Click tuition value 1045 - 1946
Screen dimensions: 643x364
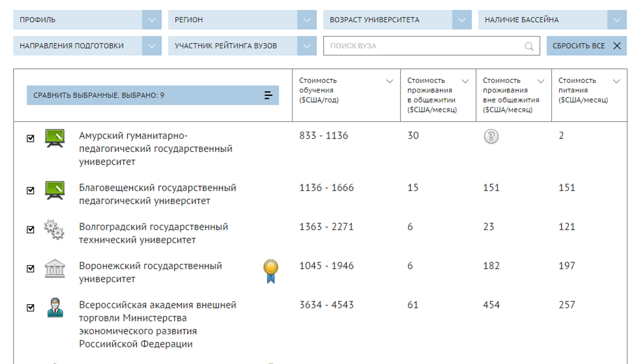326,266
